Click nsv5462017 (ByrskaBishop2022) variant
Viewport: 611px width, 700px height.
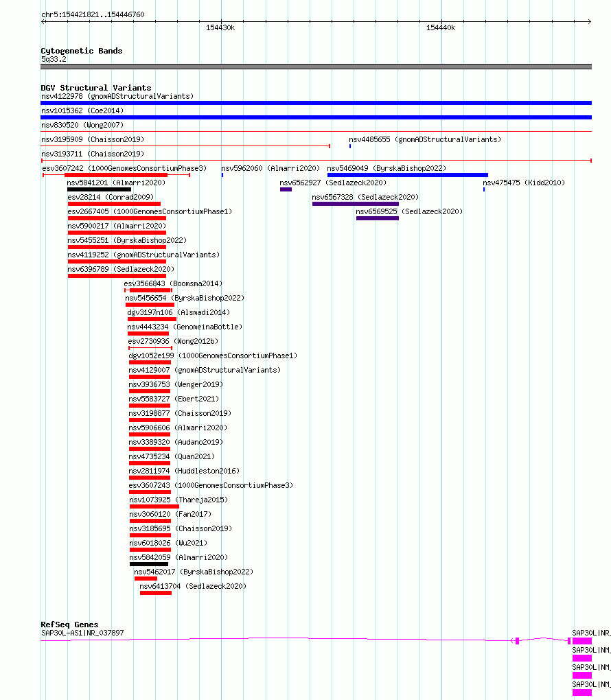pyautogui.click(x=194, y=572)
